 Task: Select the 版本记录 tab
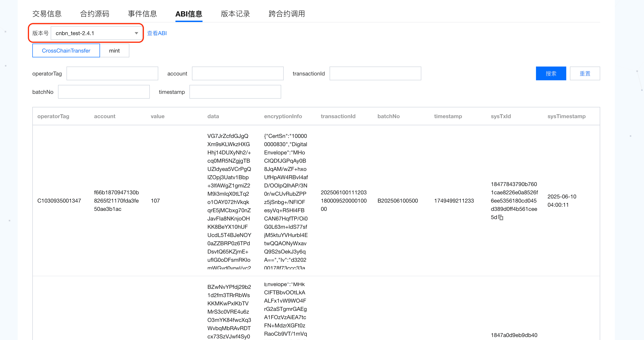pos(235,14)
